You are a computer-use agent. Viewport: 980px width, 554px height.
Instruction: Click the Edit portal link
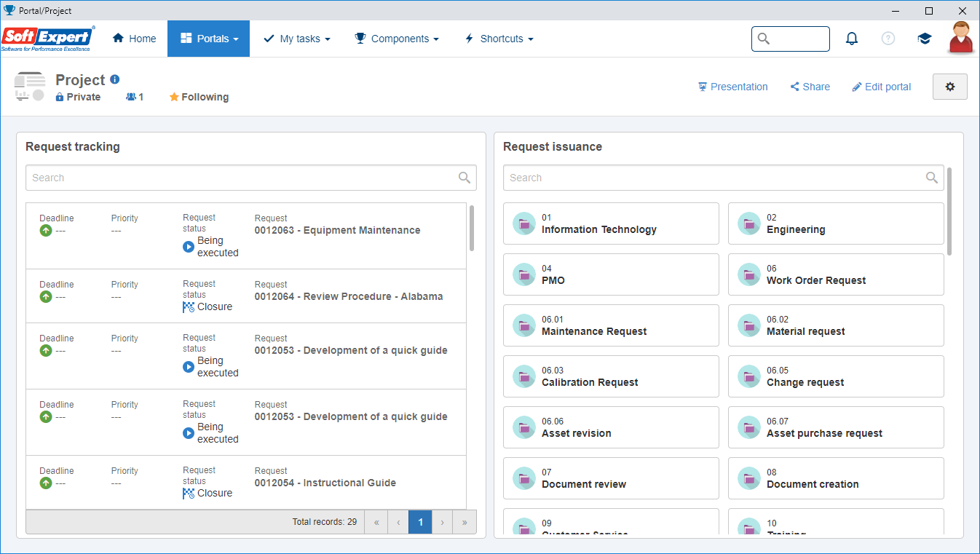tap(882, 87)
